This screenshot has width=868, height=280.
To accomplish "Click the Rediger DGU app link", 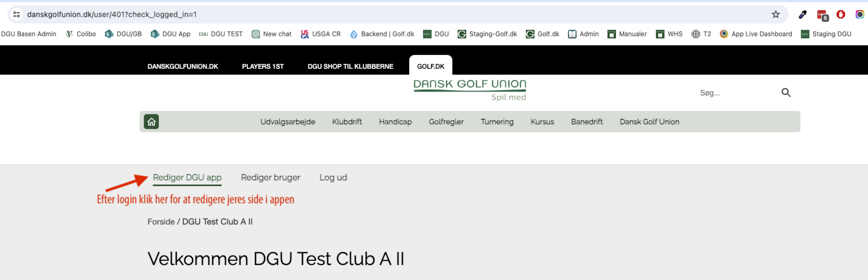I will 187,177.
